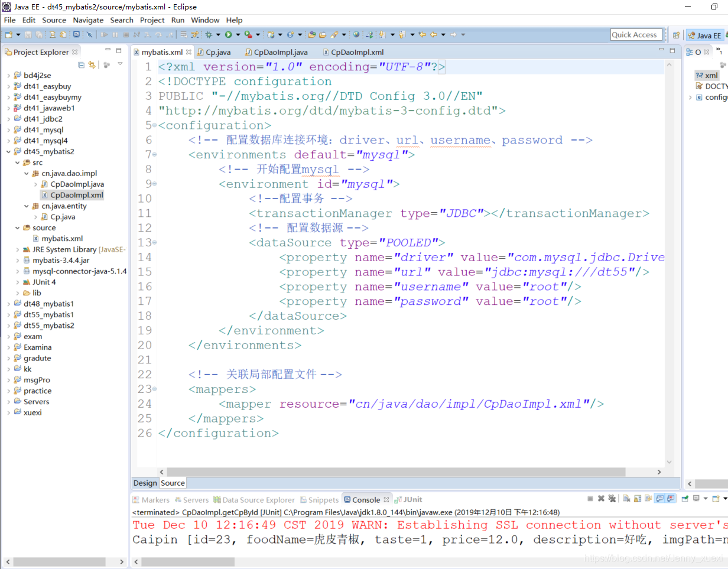Click the Open Web Browser globe icon

pos(356,35)
